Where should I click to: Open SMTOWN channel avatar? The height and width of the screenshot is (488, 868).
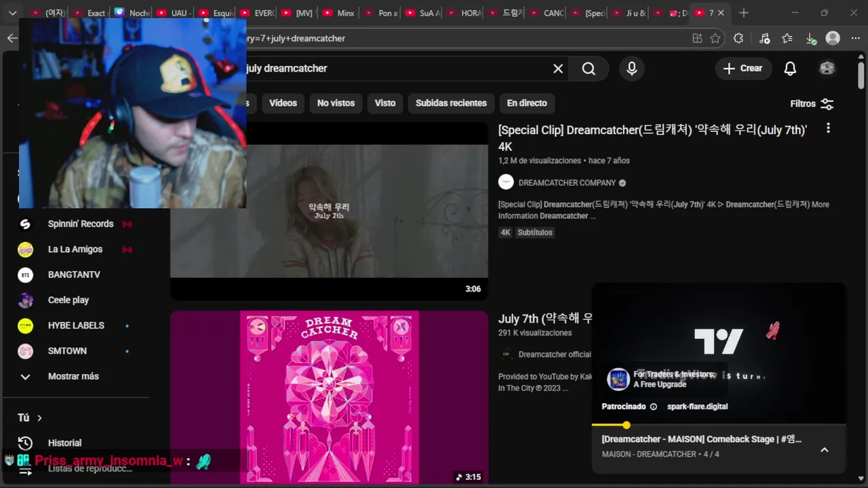point(25,351)
